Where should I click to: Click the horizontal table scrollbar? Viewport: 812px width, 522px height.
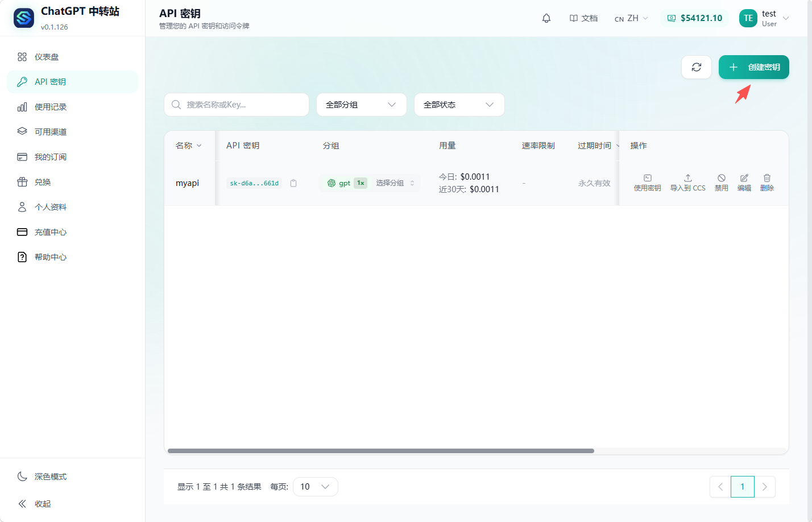[x=381, y=451]
